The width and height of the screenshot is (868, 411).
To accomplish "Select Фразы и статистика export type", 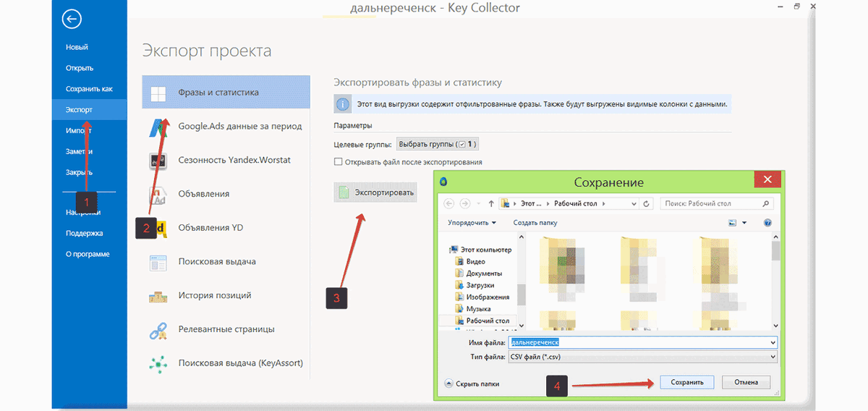I will pos(226,92).
